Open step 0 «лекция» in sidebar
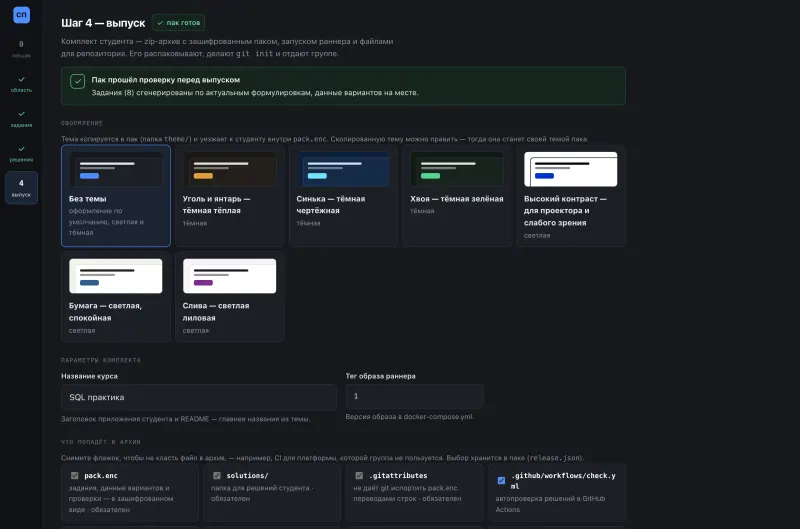This screenshot has width=800, height=529. pos(21,49)
